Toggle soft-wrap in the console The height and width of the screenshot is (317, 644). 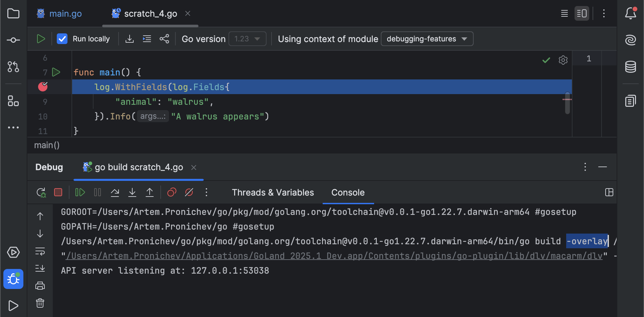[40, 251]
